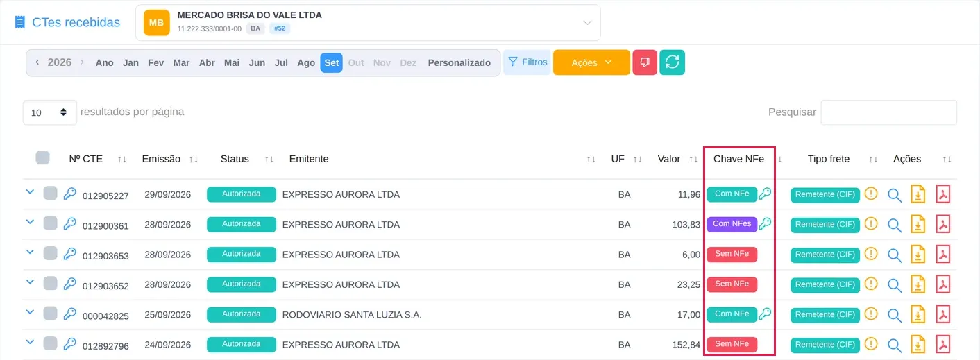Screen dimensions: 980x360
Task: Open the Filtros button
Action: click(x=527, y=62)
